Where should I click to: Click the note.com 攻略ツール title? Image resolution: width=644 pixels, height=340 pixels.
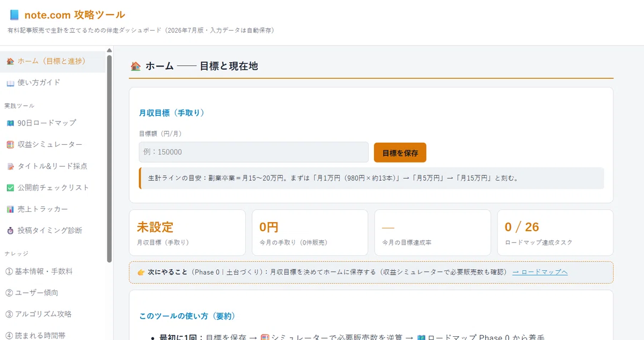75,15
